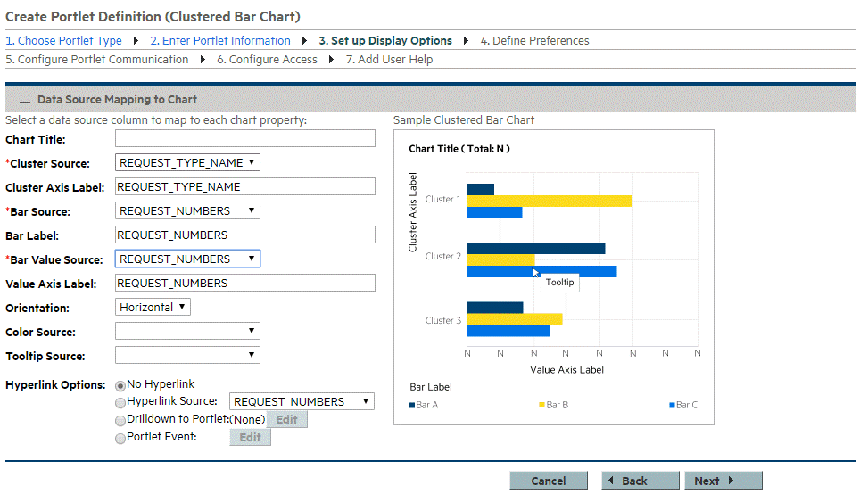Choose the Drilldown to Portlet radio button
This screenshot has width=868, height=502.
point(120,420)
